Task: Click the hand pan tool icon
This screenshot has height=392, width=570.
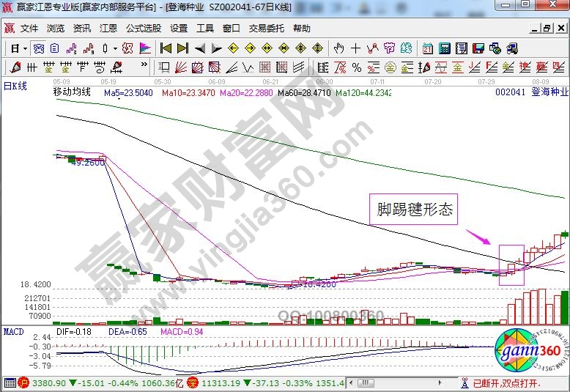Action: click(x=338, y=49)
